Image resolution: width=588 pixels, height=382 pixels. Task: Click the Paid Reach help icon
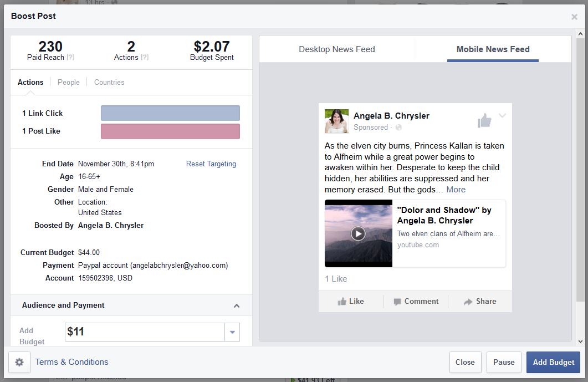click(x=70, y=58)
